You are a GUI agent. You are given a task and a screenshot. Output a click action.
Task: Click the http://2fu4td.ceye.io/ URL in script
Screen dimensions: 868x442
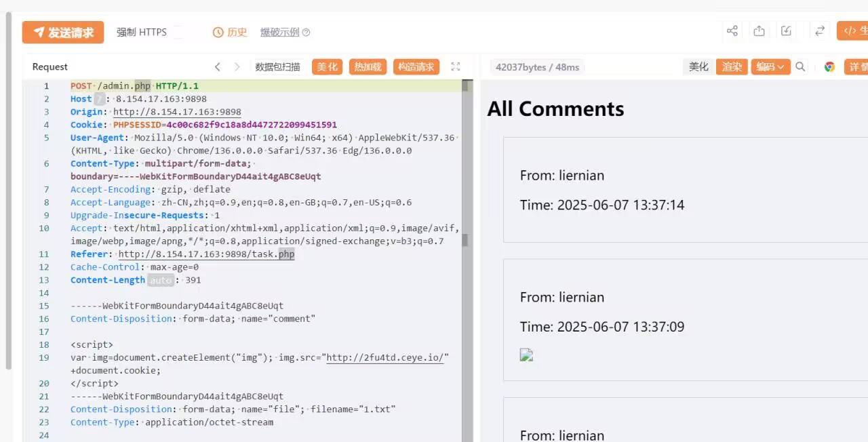tap(385, 358)
